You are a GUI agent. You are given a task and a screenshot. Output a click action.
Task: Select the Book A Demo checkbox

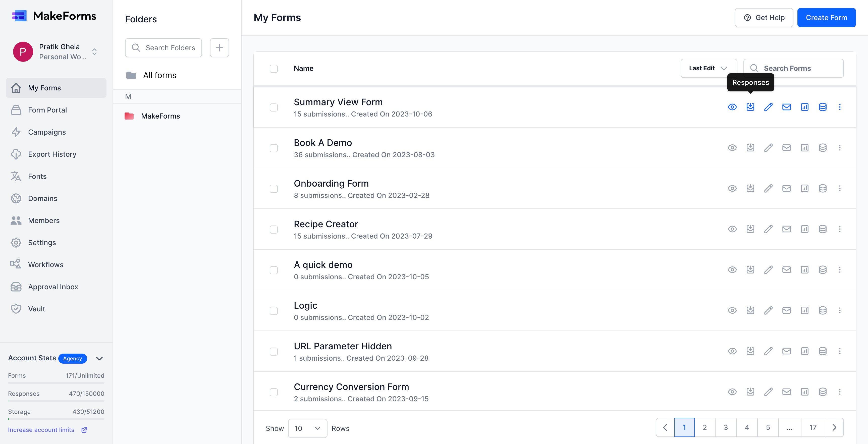[274, 148]
